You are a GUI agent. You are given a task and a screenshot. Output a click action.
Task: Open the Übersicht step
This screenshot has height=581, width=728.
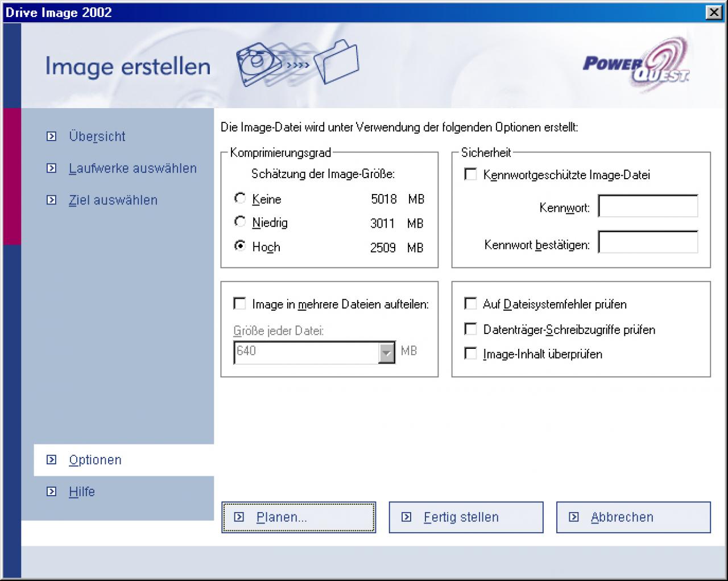click(x=97, y=137)
